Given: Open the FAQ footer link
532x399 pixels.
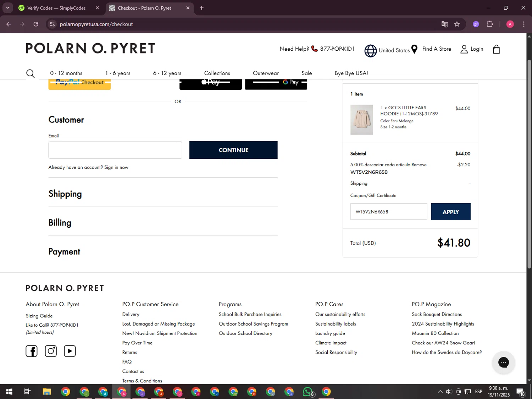Looking at the screenshot, I should click(x=127, y=362).
